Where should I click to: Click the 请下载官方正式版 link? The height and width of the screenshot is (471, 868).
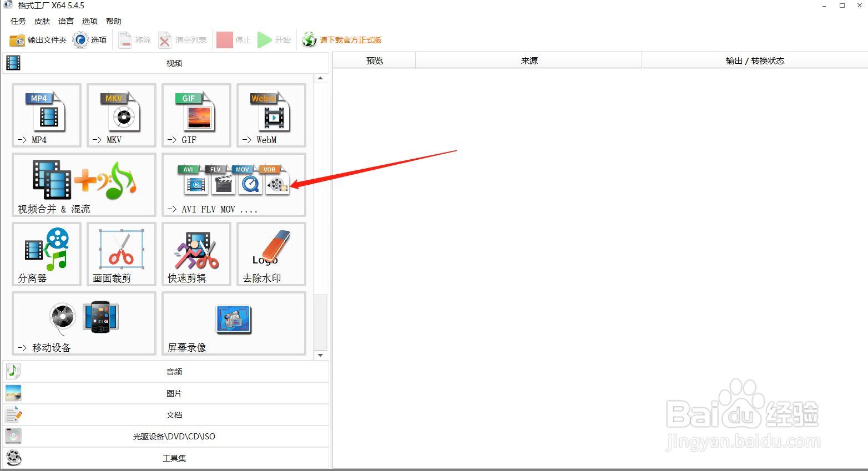351,40
